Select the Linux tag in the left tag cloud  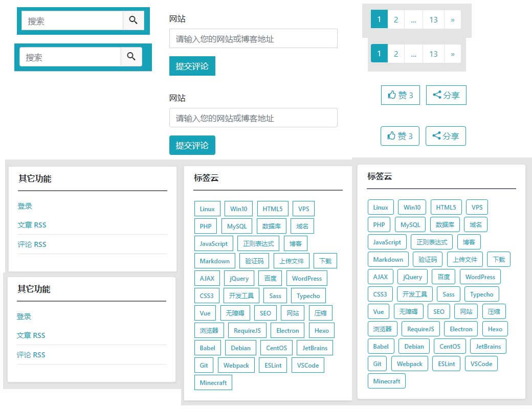(207, 209)
